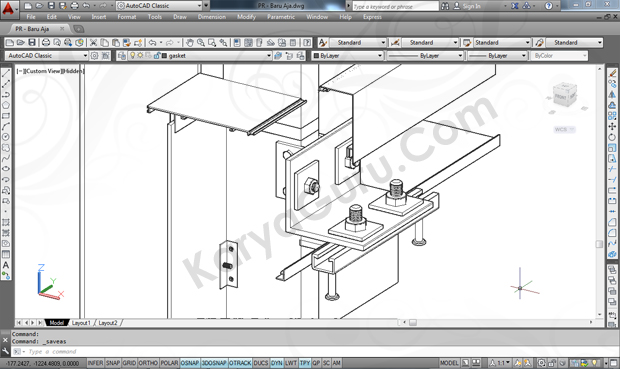
Task: Click the keyword search box
Action: coord(395,6)
